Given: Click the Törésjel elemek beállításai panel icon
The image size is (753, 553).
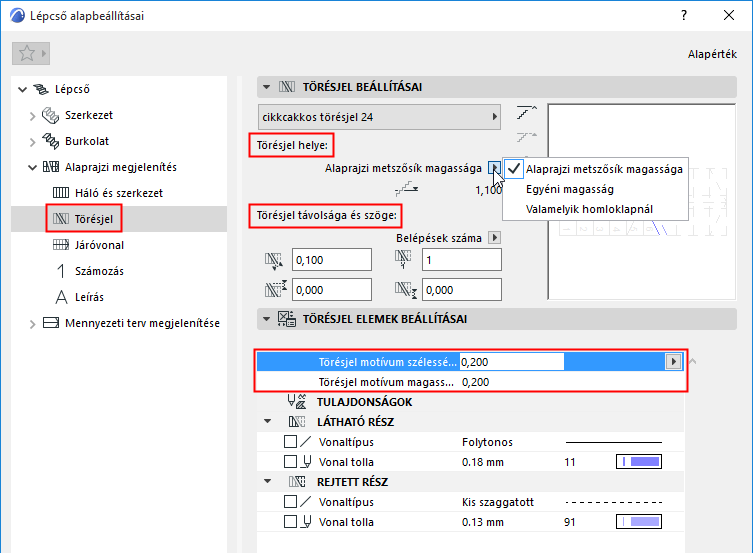Looking at the screenshot, I should pyautogui.click(x=287, y=319).
